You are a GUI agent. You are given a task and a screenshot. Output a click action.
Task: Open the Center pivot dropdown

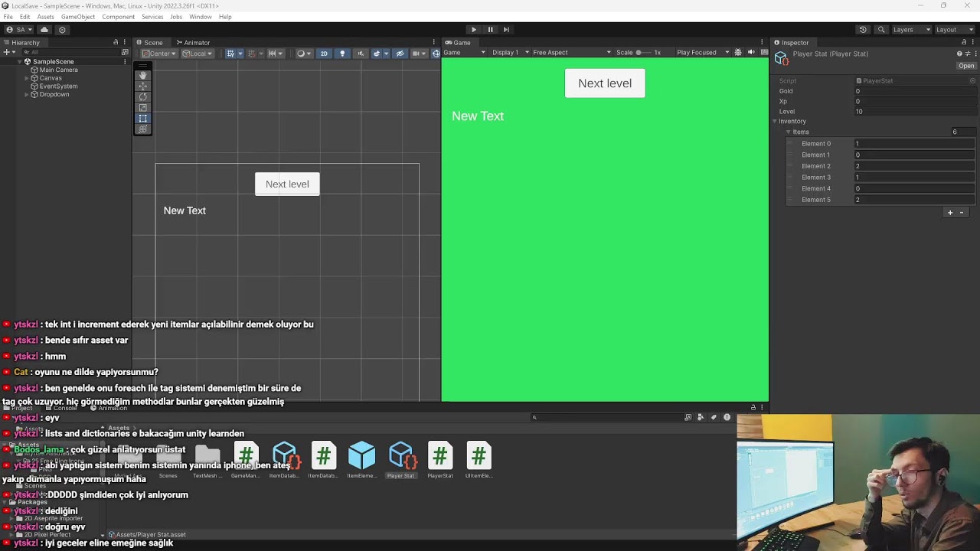159,53
